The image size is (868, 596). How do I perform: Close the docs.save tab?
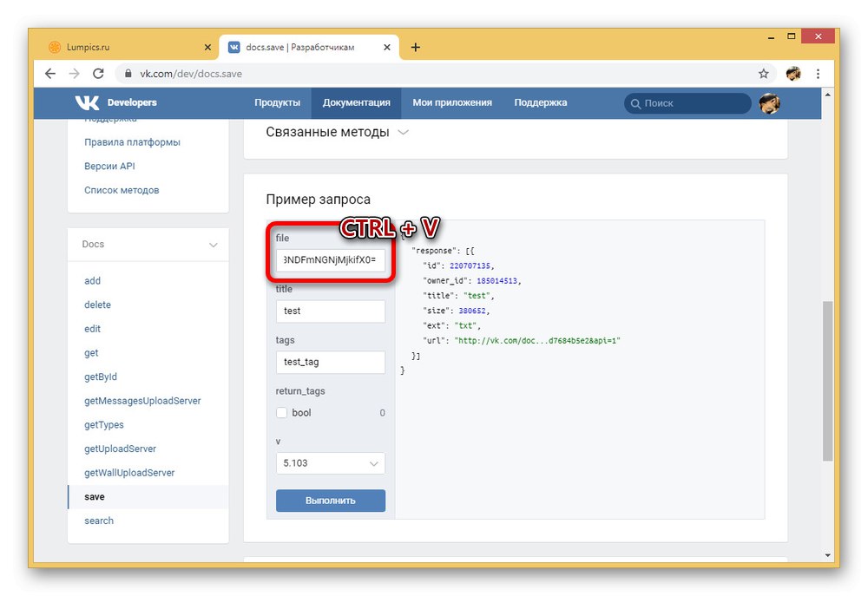click(387, 48)
